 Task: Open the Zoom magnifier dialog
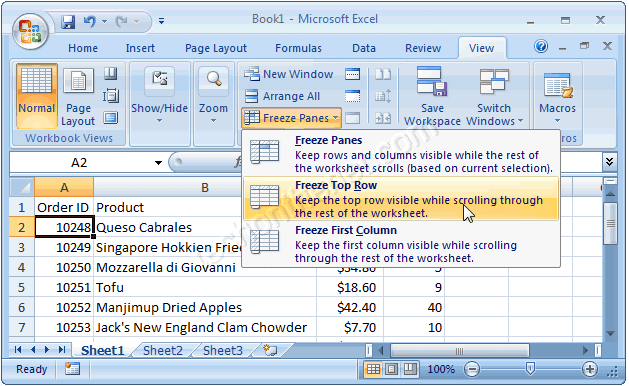[x=213, y=95]
